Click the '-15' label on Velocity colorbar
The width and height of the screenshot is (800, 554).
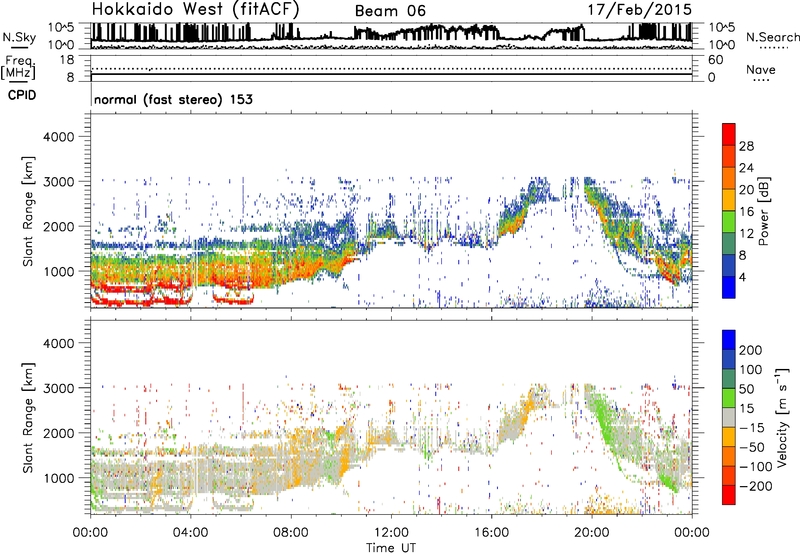tap(752, 428)
